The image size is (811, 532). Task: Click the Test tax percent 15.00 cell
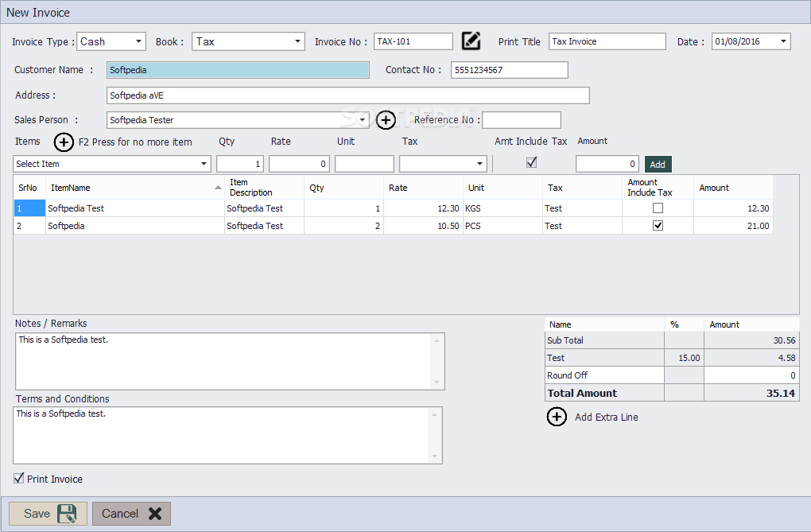coord(684,358)
